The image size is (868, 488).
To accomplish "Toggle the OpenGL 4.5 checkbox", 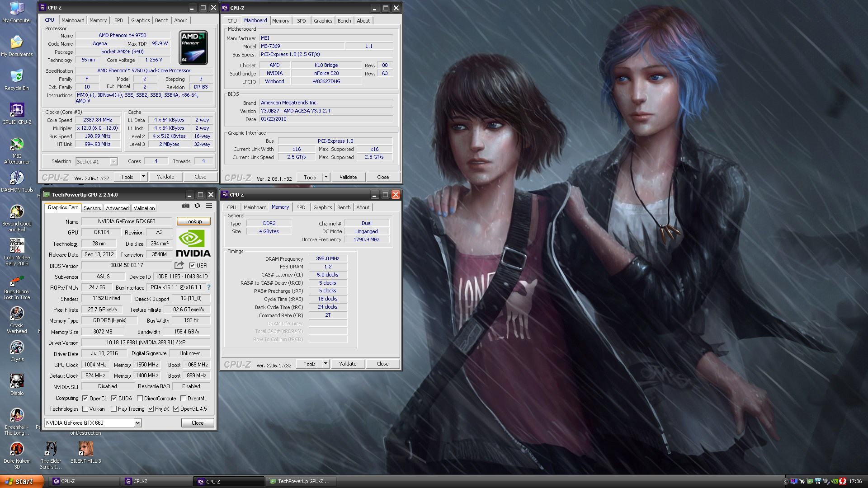I will coord(176,409).
